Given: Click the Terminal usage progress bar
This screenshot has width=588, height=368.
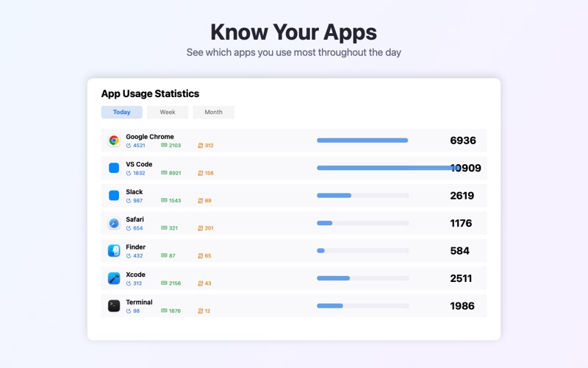Looking at the screenshot, I should pos(362,305).
